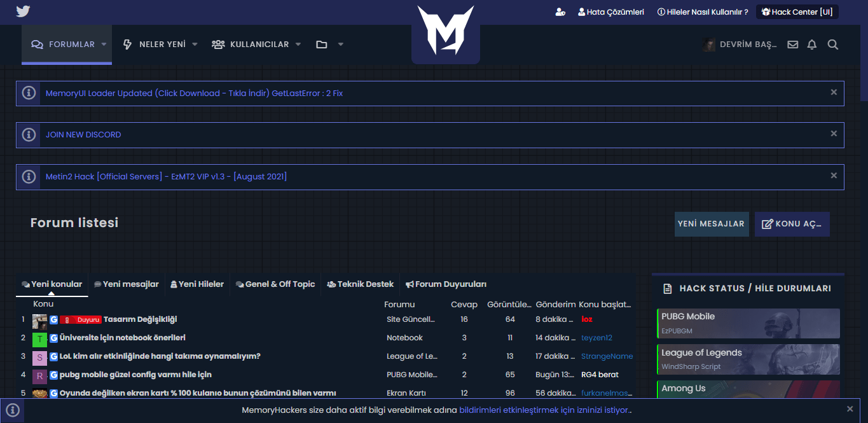
Task: Switch to the Forum Duyuruları tab
Action: pyautogui.click(x=446, y=284)
